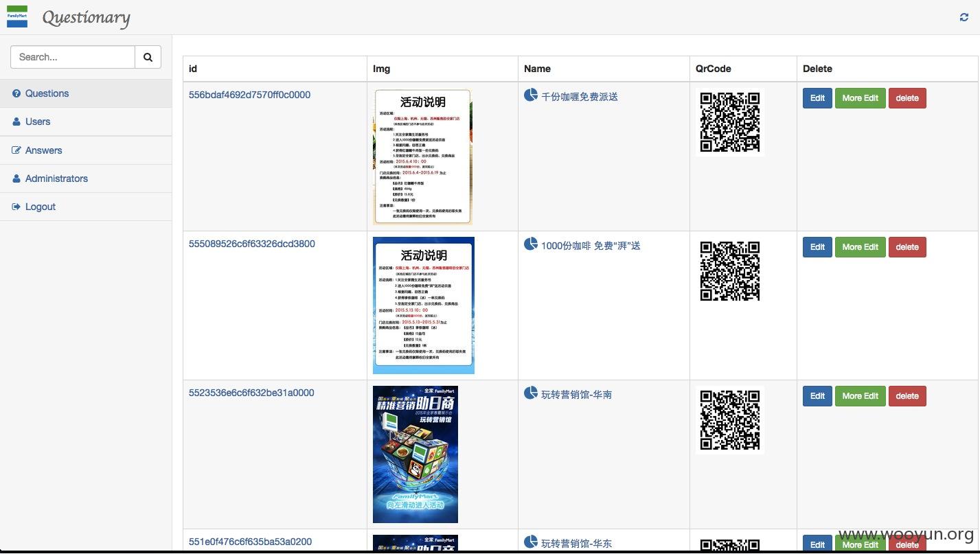Viewport: 980px width, 554px height.
Task: Open Users in the sidebar
Action: [86, 122]
